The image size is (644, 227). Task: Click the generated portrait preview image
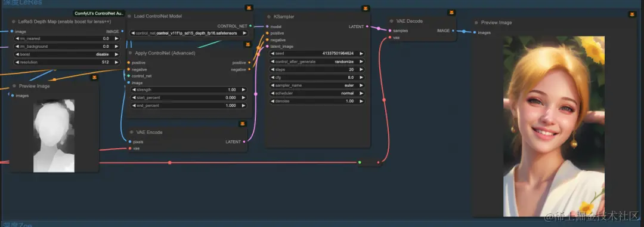[x=554, y=126]
